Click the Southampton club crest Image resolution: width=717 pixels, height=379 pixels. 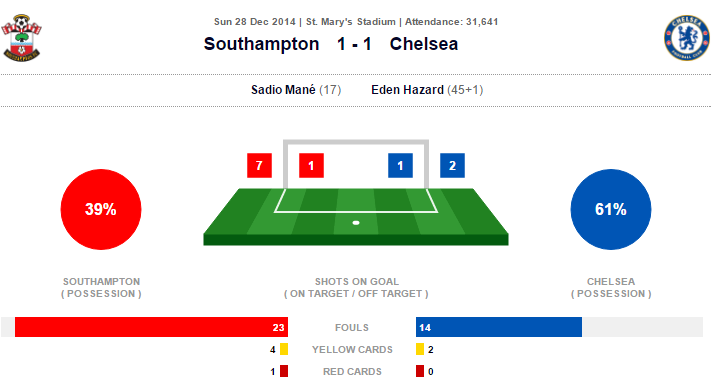point(21,38)
